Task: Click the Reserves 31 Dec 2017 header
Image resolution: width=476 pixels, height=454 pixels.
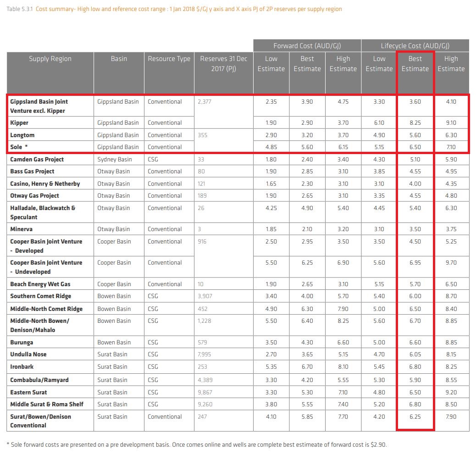Action: [x=223, y=64]
